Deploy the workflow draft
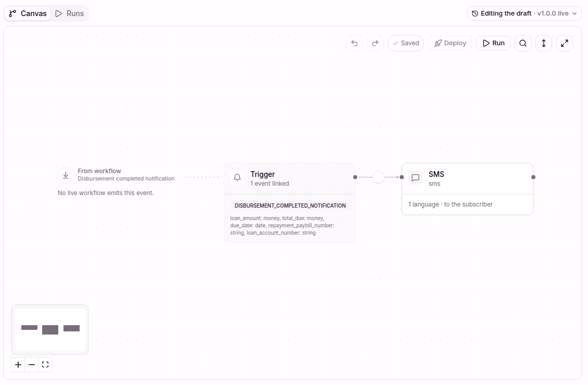Screen dimensions: 588x385 pyautogui.click(x=450, y=43)
